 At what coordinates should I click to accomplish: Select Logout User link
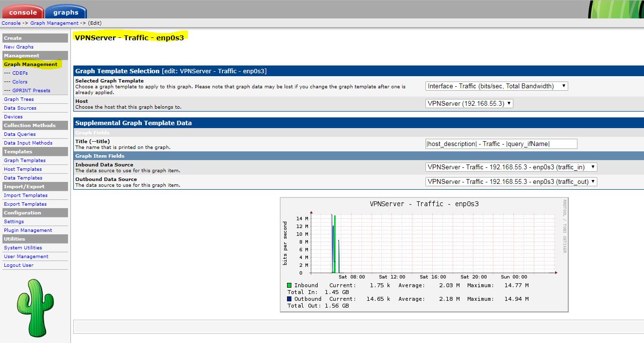[18, 265]
